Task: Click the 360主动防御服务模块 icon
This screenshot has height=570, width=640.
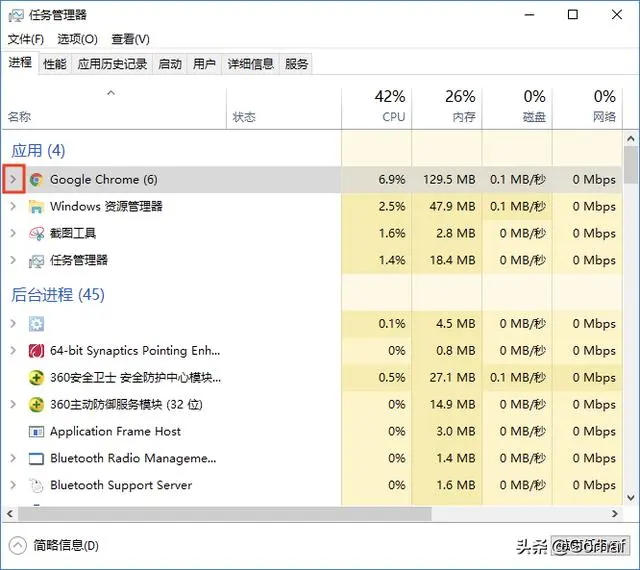Action: tap(36, 405)
